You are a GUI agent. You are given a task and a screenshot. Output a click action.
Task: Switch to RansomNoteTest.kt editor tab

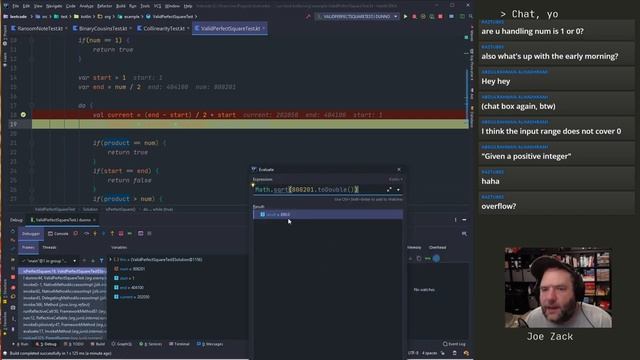tap(40, 29)
